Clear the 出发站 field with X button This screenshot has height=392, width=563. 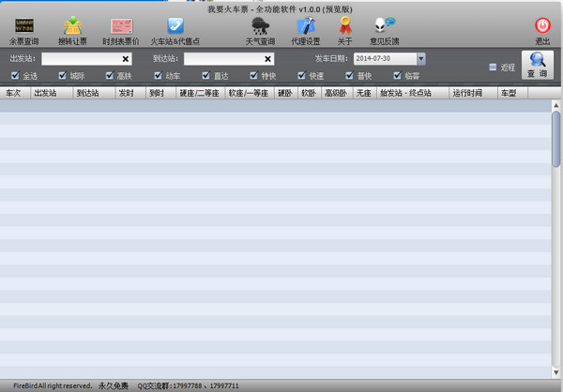click(126, 59)
